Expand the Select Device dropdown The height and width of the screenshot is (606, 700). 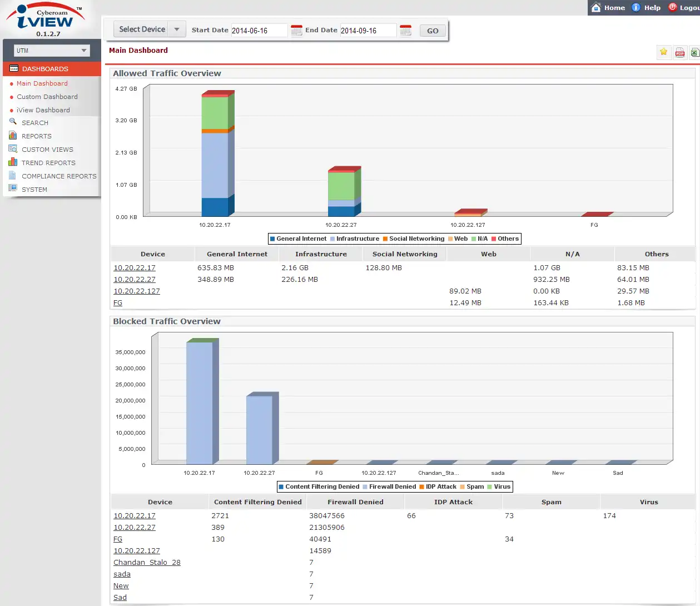click(x=149, y=29)
